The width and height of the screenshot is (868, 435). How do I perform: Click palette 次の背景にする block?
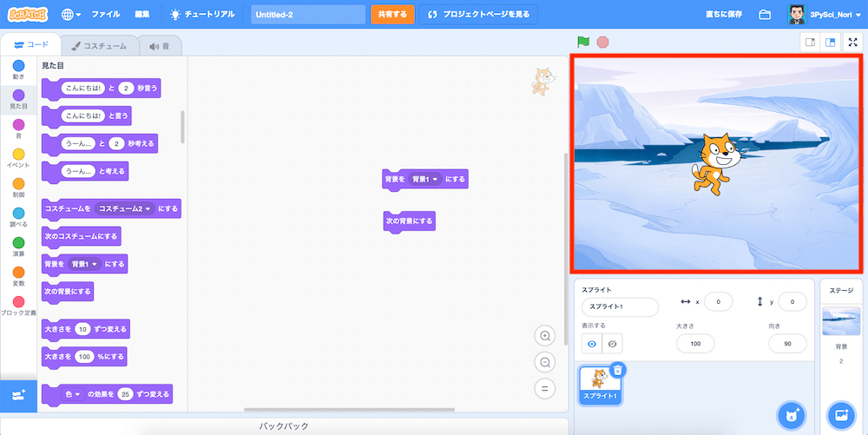coord(68,292)
